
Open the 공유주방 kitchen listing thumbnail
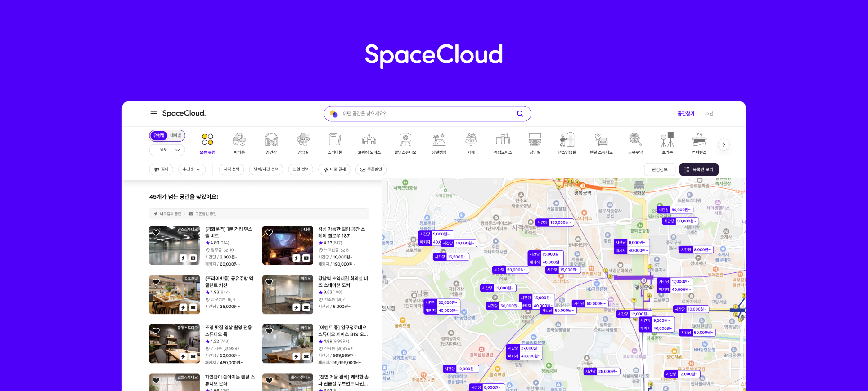click(x=175, y=295)
